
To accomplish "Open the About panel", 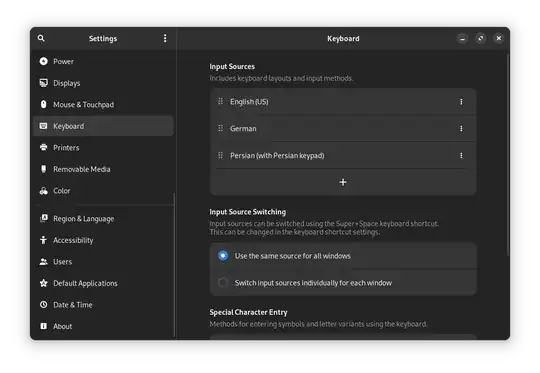I will point(103,326).
